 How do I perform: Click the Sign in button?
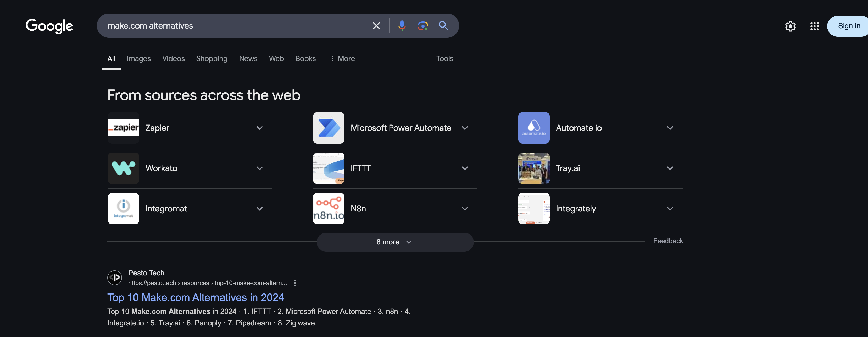(848, 26)
